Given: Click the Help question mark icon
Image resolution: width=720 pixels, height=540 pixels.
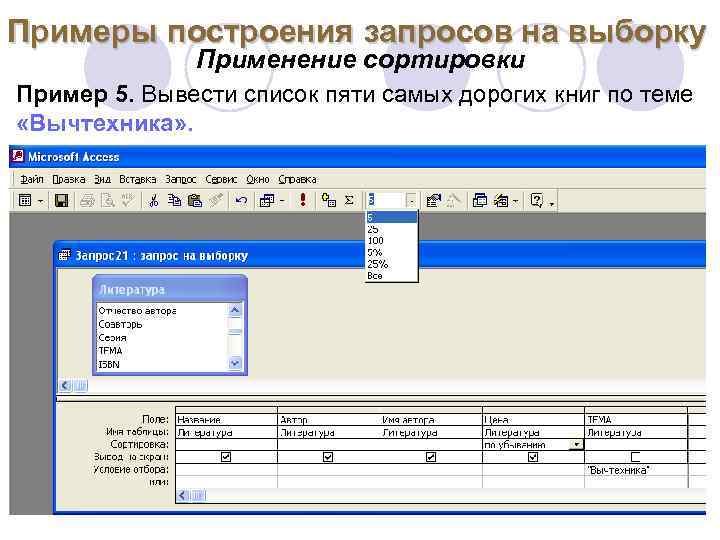Looking at the screenshot, I should [x=536, y=201].
